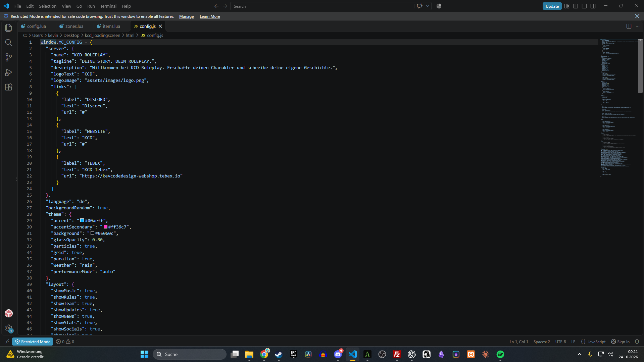Click the Customize Layout icon
The width and height of the screenshot is (644, 362).
coord(567,6)
